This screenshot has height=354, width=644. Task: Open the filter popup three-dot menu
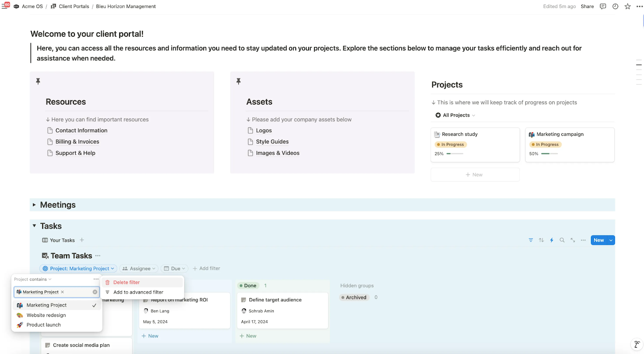point(96,279)
